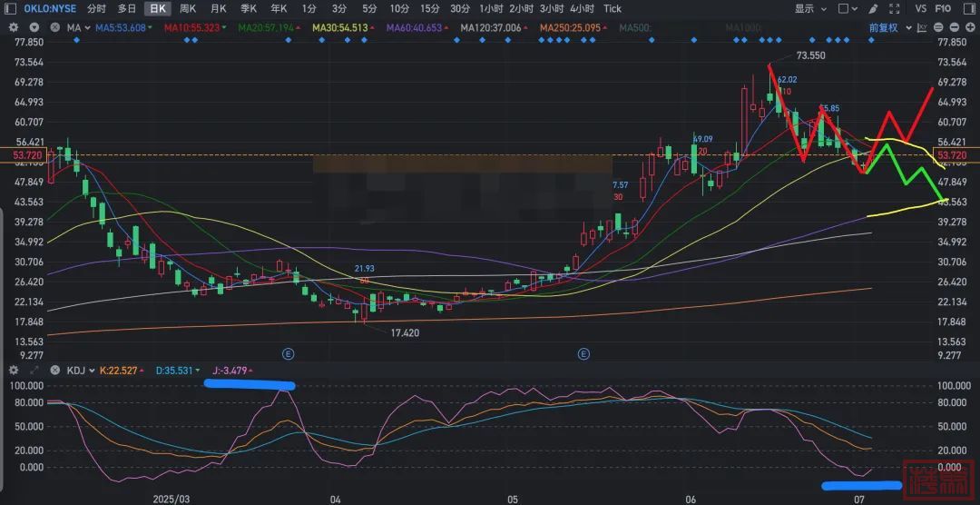
Task: Click the F10 company info button
Action: tap(943, 8)
